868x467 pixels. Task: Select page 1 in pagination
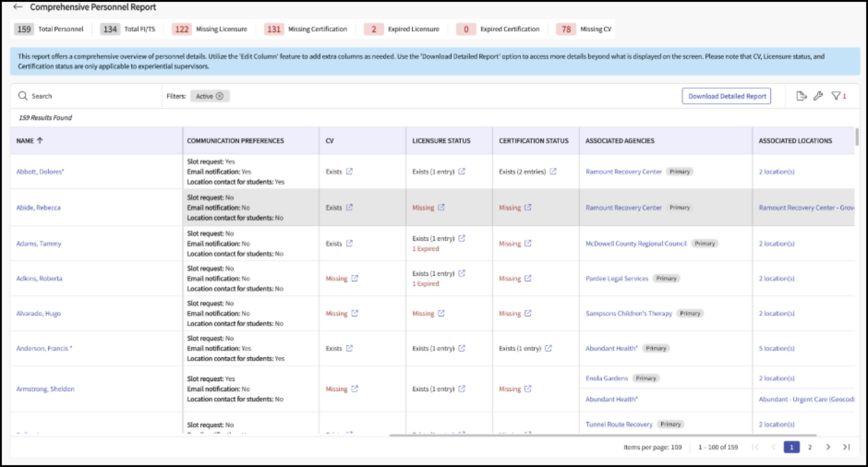click(x=792, y=447)
